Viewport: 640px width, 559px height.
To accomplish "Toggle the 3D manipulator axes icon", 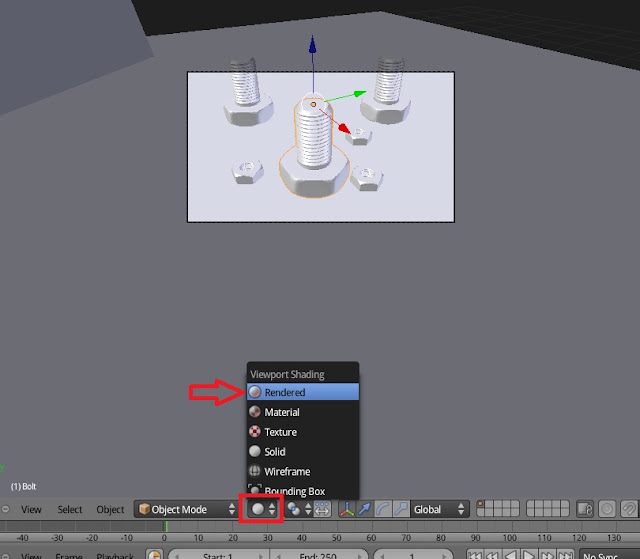I will click(347, 509).
